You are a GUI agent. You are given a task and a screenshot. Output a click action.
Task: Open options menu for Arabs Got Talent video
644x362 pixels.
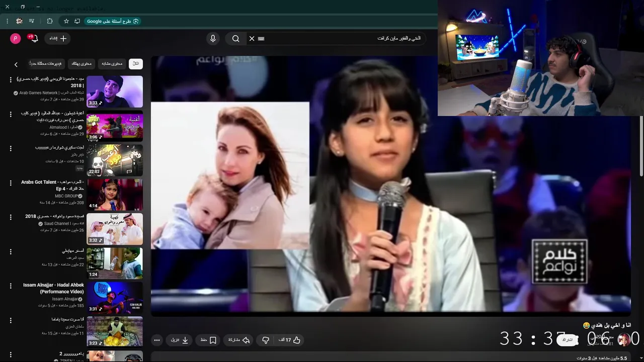pos(11,183)
